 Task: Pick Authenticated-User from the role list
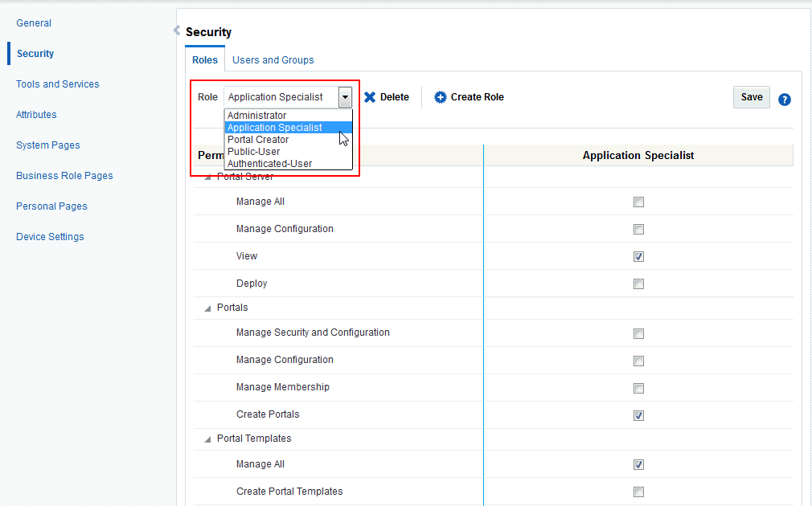pyautogui.click(x=269, y=164)
